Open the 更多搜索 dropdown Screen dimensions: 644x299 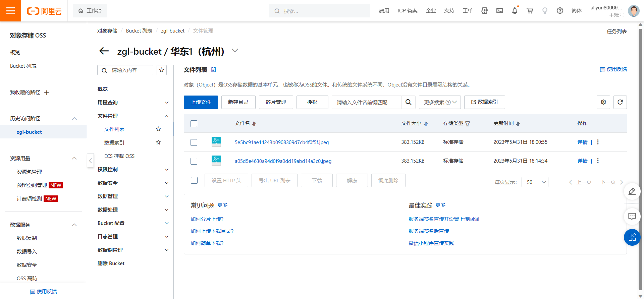point(440,102)
